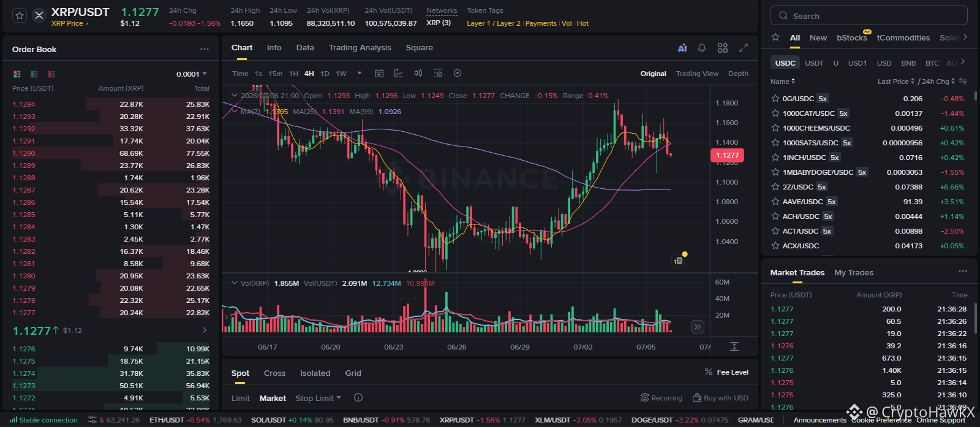
Task: Click the auto-scale icon below the price axis
Action: pyautogui.click(x=734, y=346)
